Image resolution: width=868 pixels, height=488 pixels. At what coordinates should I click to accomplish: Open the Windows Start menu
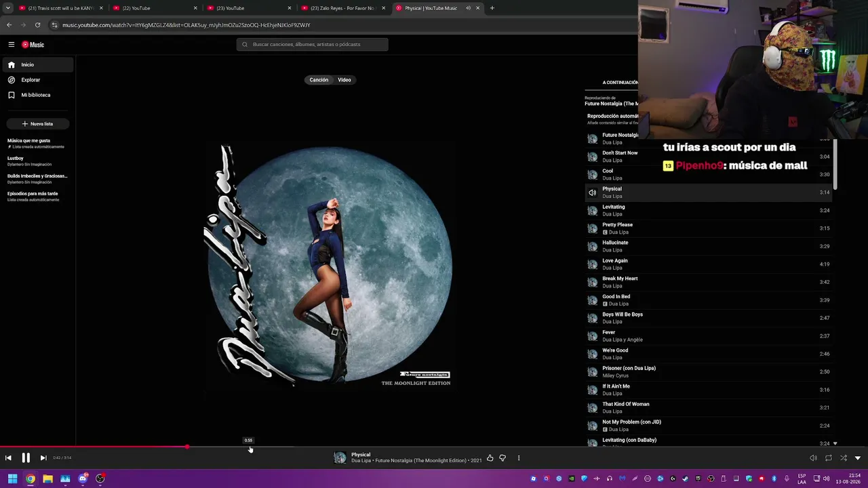[12, 479]
